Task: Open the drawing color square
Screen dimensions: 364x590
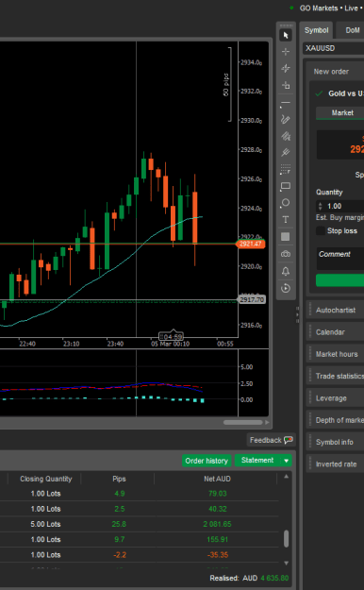Action: tap(286, 236)
